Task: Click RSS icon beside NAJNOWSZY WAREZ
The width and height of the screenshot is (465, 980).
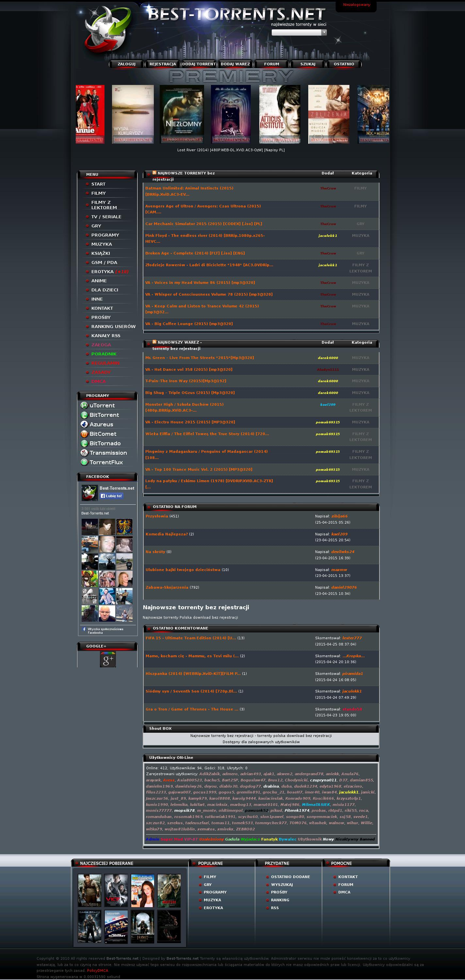Action: [x=154, y=342]
